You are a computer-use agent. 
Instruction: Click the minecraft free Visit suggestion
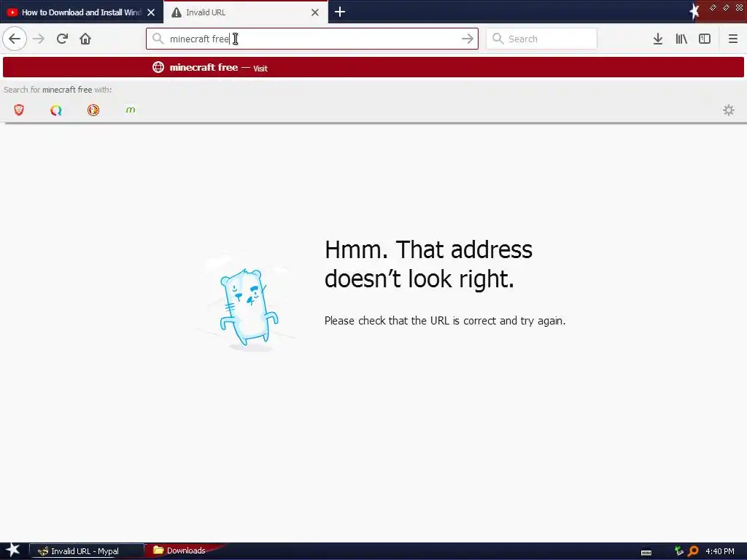point(373,68)
